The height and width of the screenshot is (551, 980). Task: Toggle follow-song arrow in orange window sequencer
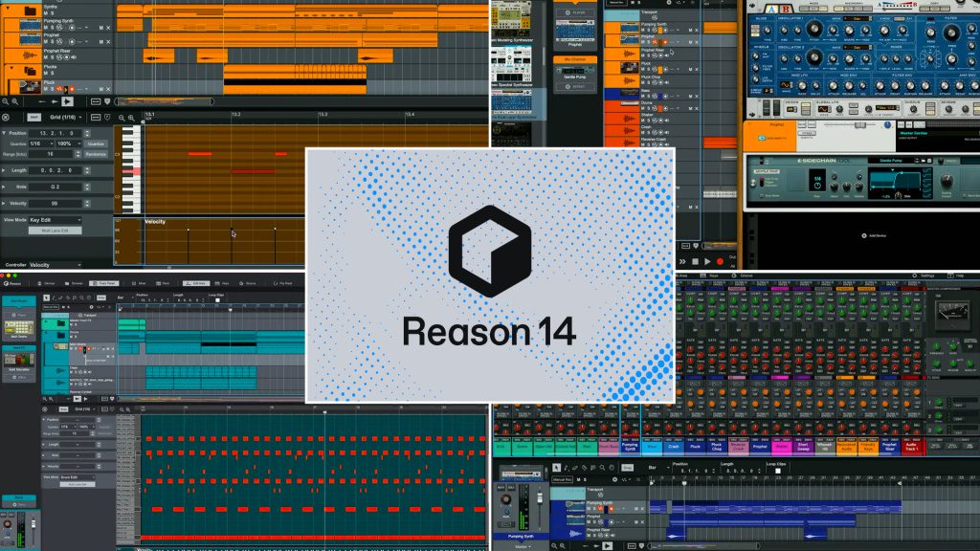pos(68,101)
